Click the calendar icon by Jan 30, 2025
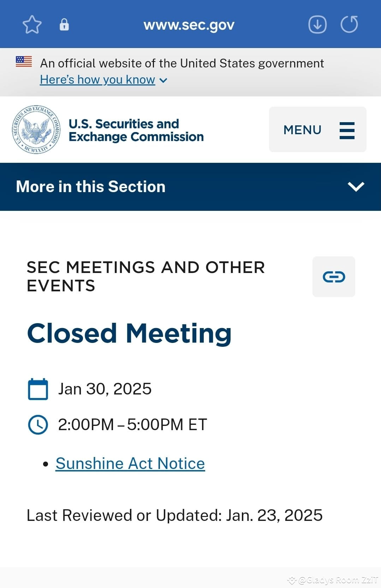The image size is (381, 588). (x=38, y=389)
